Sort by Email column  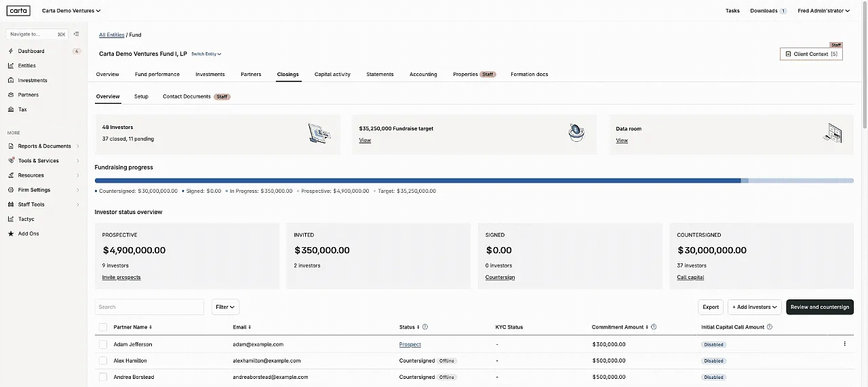point(242,327)
